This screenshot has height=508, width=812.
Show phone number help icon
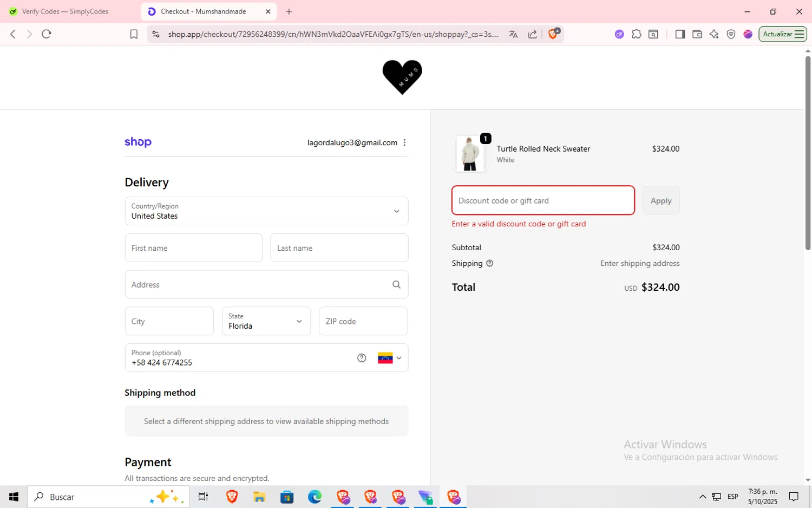[x=362, y=358]
